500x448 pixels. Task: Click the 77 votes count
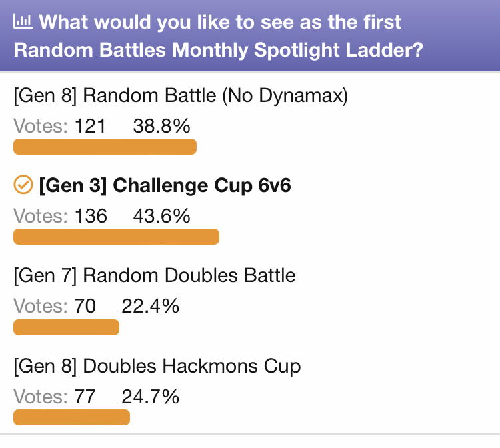85,397
